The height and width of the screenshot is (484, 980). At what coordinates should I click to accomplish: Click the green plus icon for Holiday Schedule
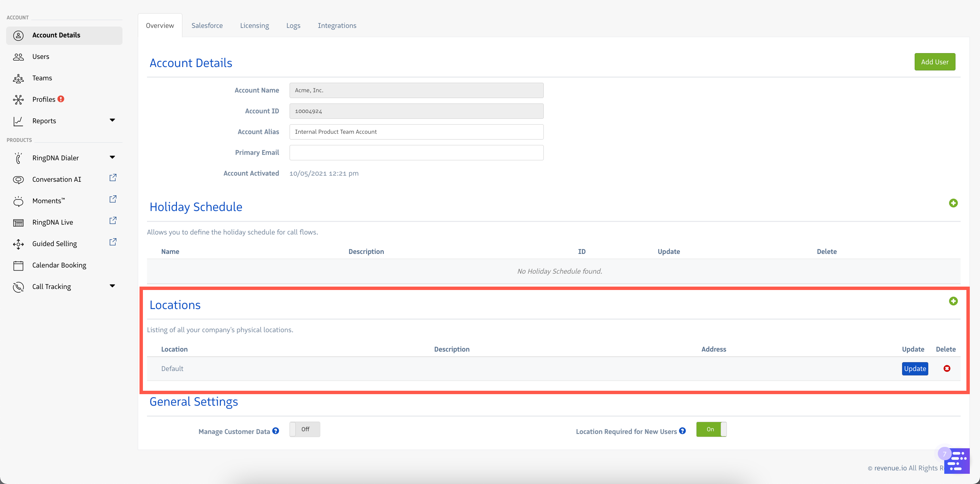click(x=953, y=203)
